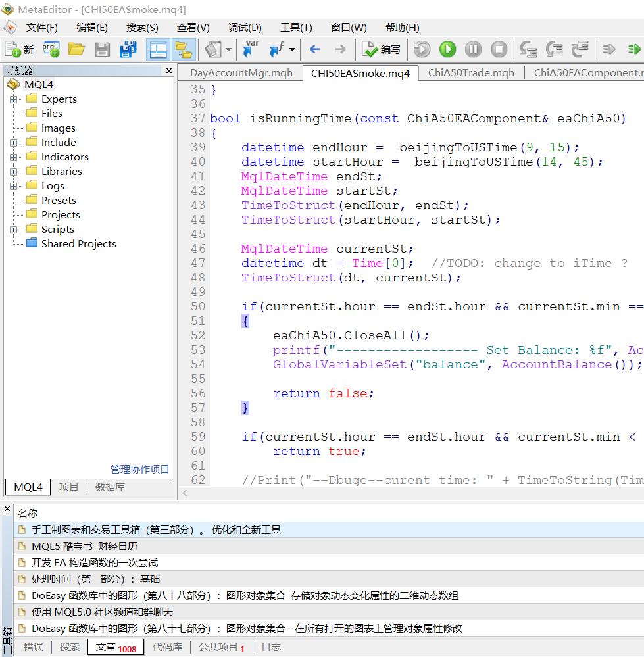
Task: Click the back navigation arrow icon
Action: 314,49
